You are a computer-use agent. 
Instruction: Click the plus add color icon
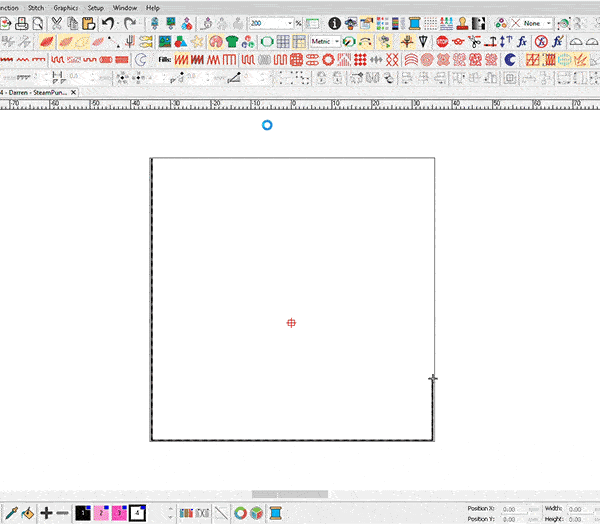pyautogui.click(x=46, y=513)
